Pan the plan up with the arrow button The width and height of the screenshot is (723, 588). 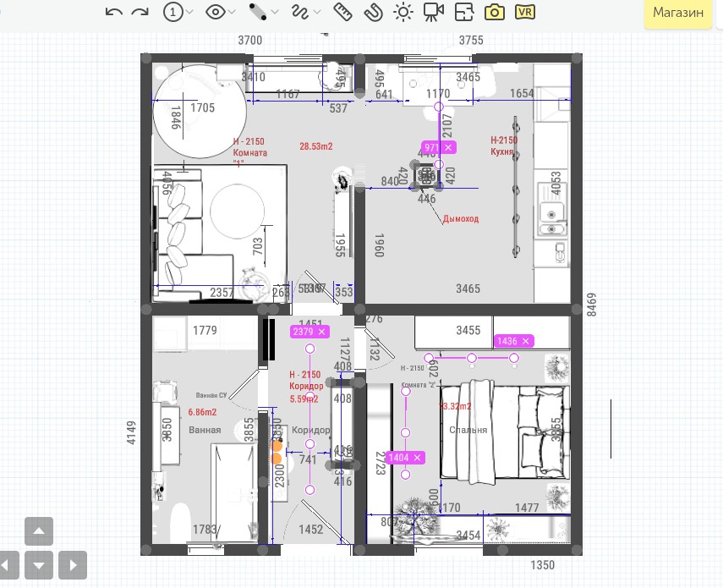39,530
